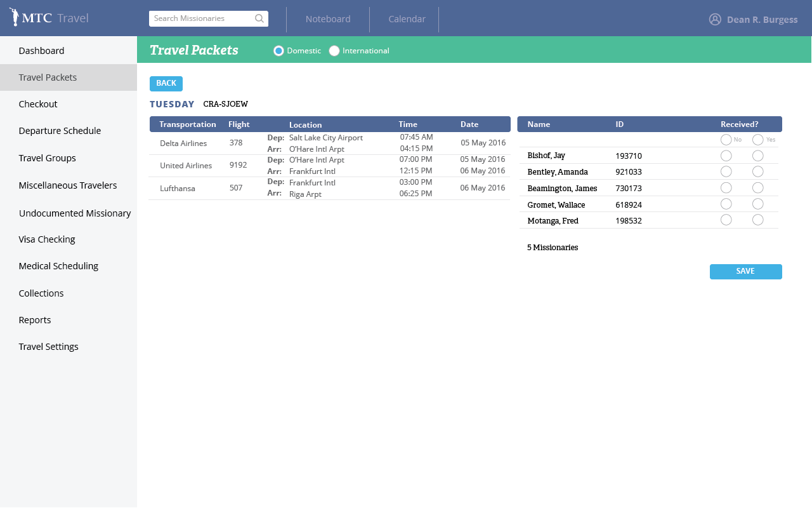Click the SAVE button
Image resolution: width=812 pixels, height=508 pixels.
[745, 272]
